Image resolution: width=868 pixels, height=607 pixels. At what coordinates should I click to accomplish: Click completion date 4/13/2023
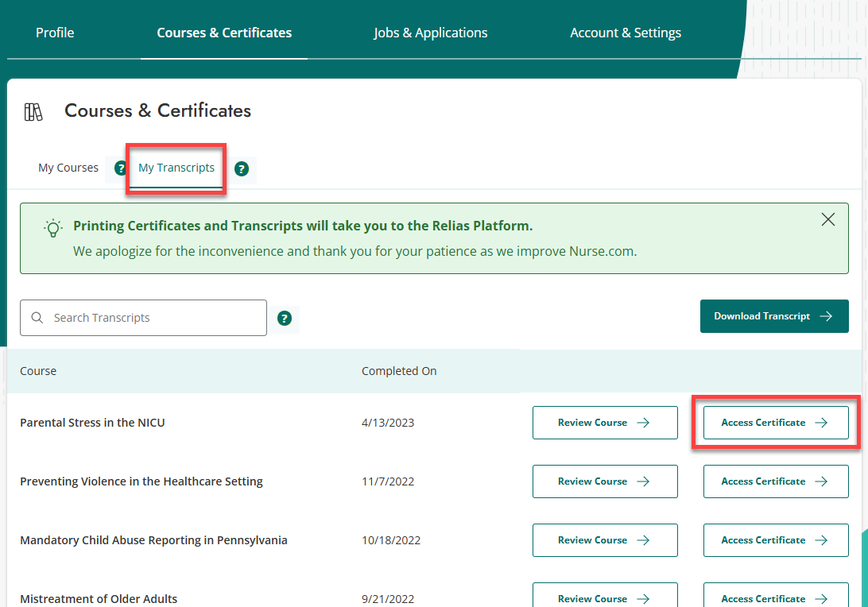pos(388,423)
